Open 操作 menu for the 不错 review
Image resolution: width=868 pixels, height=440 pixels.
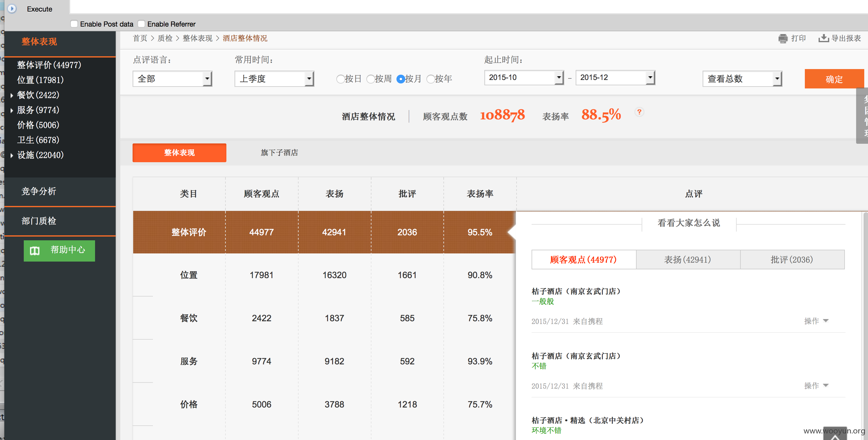click(x=816, y=385)
